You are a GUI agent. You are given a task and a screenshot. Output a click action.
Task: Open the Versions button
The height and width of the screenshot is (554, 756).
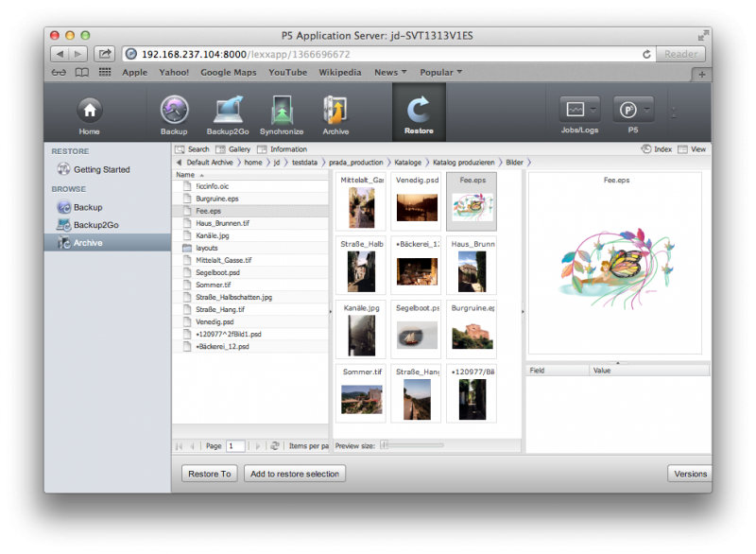pyautogui.click(x=690, y=474)
